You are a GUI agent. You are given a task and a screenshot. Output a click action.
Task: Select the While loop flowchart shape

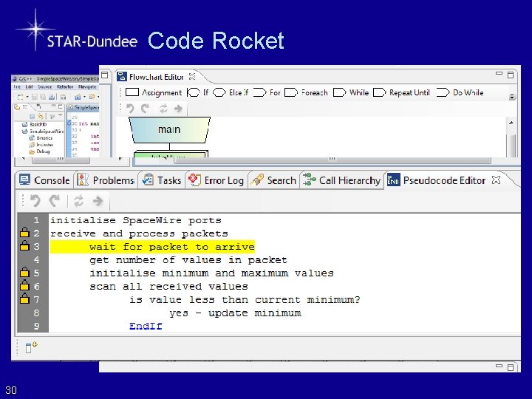[x=351, y=92]
